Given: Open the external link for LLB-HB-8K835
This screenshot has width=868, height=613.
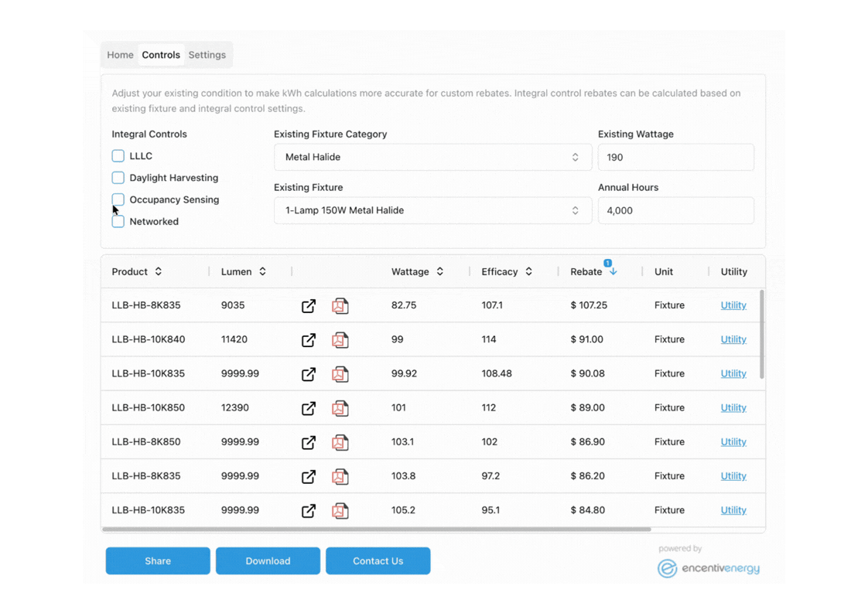Looking at the screenshot, I should tap(309, 305).
